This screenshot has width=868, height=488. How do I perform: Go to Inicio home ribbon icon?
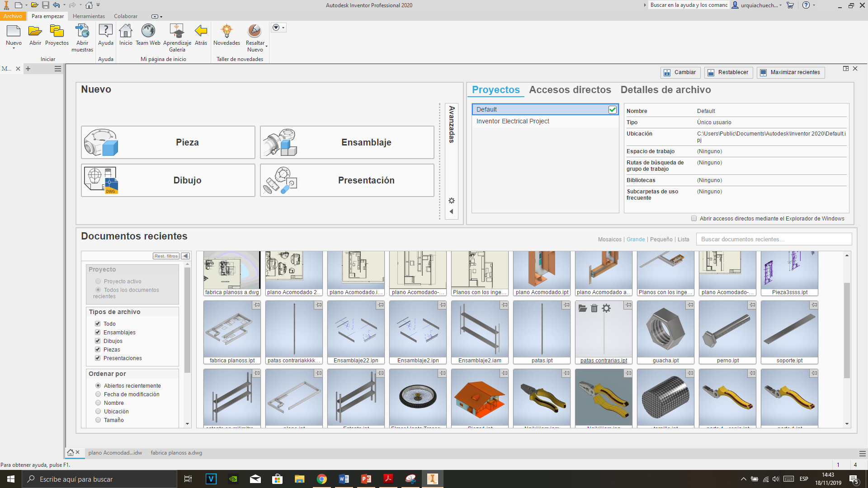[126, 31]
